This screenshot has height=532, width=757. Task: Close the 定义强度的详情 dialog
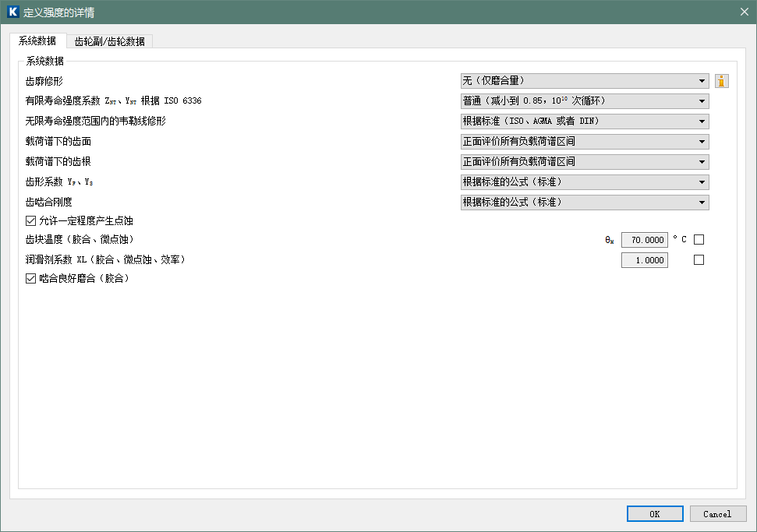click(x=744, y=12)
